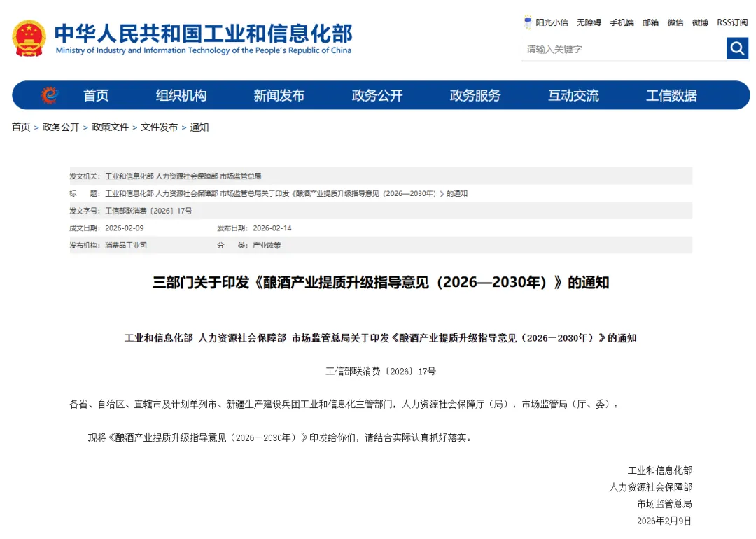
Task: Click the date 2026年2月9日
Action: click(664, 521)
